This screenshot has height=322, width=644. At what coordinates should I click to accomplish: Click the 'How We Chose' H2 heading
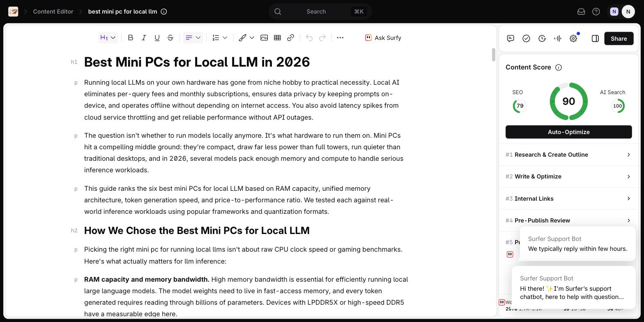point(197,230)
